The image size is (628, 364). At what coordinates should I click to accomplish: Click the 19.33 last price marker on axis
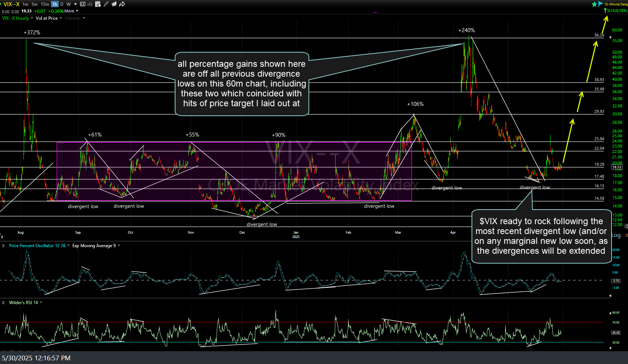(617, 167)
